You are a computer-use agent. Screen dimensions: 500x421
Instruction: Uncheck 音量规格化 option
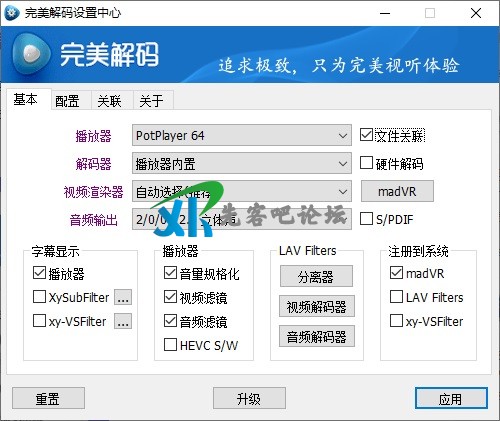coord(170,273)
